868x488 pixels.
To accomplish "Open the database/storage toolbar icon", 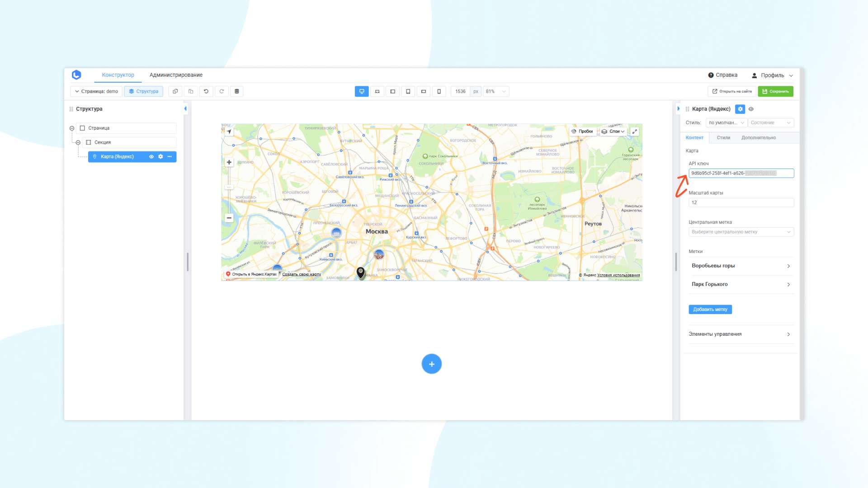I will (237, 91).
